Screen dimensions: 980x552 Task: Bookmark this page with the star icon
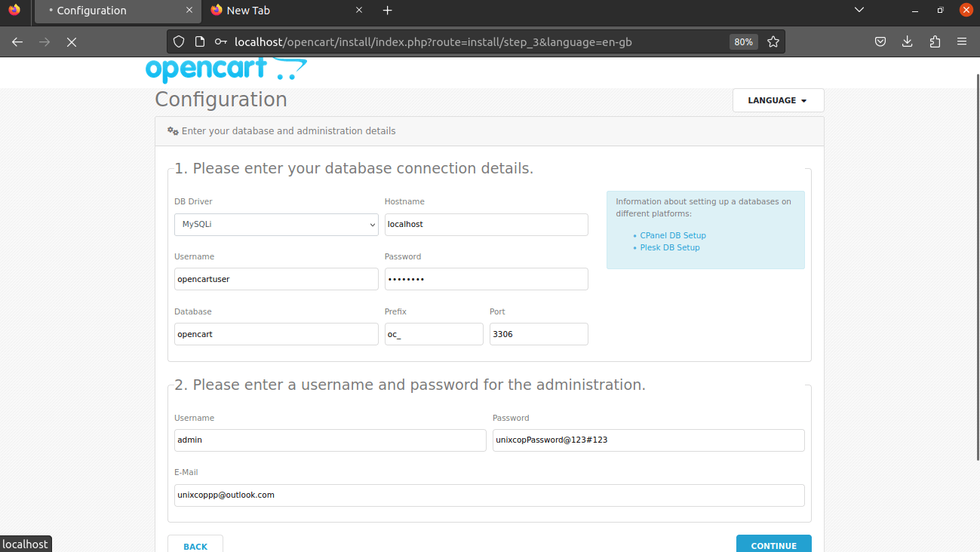click(x=773, y=42)
